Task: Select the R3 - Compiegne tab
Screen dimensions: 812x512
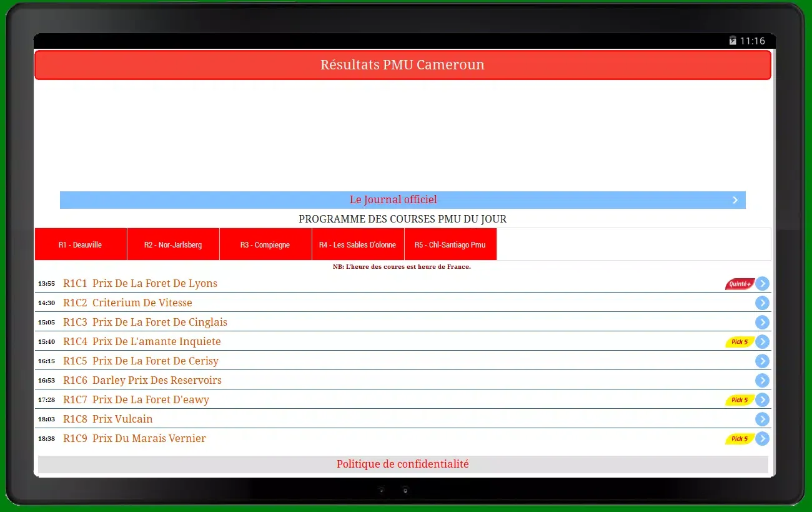Action: pyautogui.click(x=265, y=244)
